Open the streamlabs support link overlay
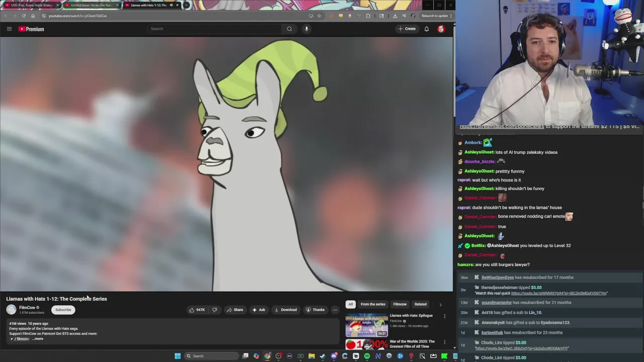The height and width of the screenshot is (362, 644). click(x=502, y=127)
